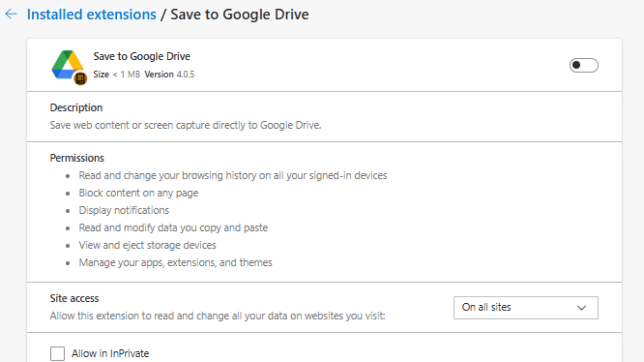Click View and eject storage devices entry
Screen dimensions: 644x362
tap(147, 245)
